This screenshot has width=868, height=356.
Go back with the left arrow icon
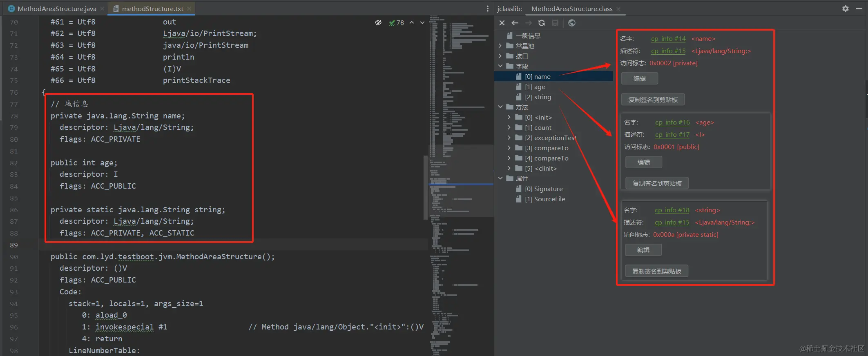click(515, 23)
